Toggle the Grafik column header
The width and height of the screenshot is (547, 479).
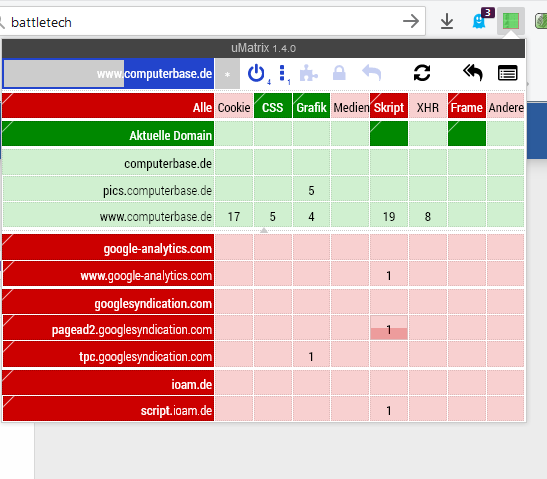click(x=311, y=106)
